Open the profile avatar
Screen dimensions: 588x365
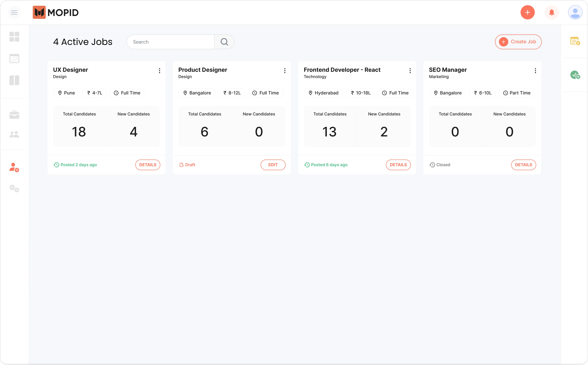(575, 12)
